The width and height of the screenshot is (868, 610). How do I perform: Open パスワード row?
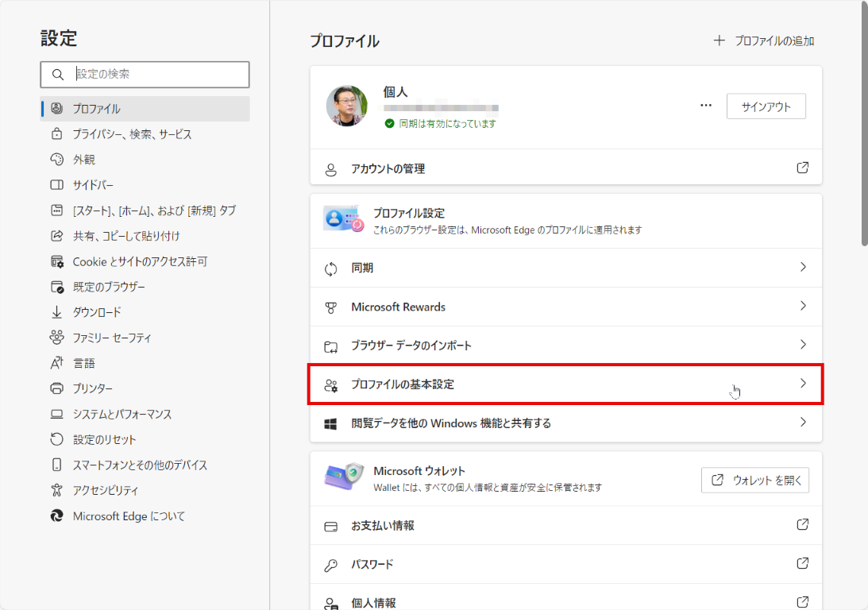pyautogui.click(x=565, y=564)
